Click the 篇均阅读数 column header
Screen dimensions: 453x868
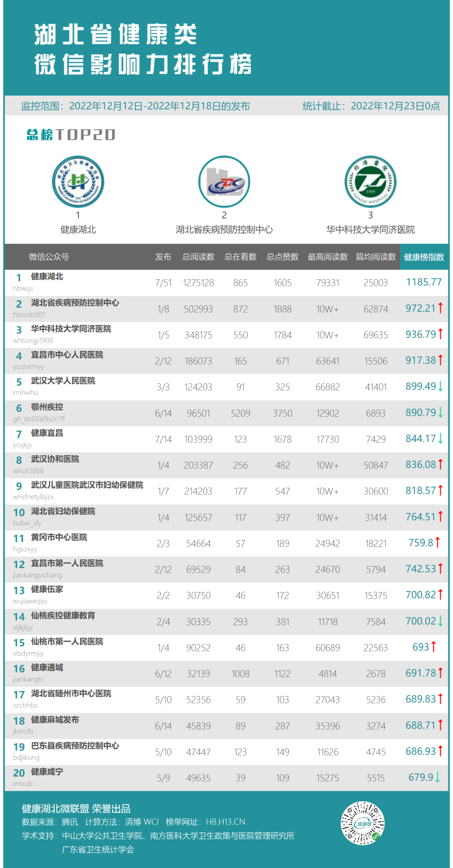point(376,257)
